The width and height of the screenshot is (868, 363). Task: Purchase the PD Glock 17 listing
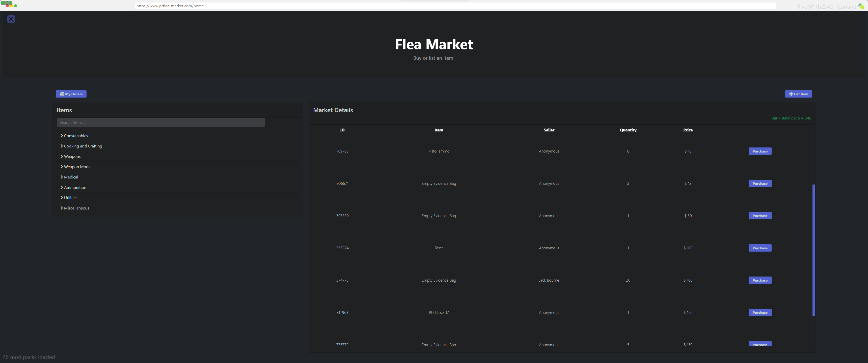760,313
